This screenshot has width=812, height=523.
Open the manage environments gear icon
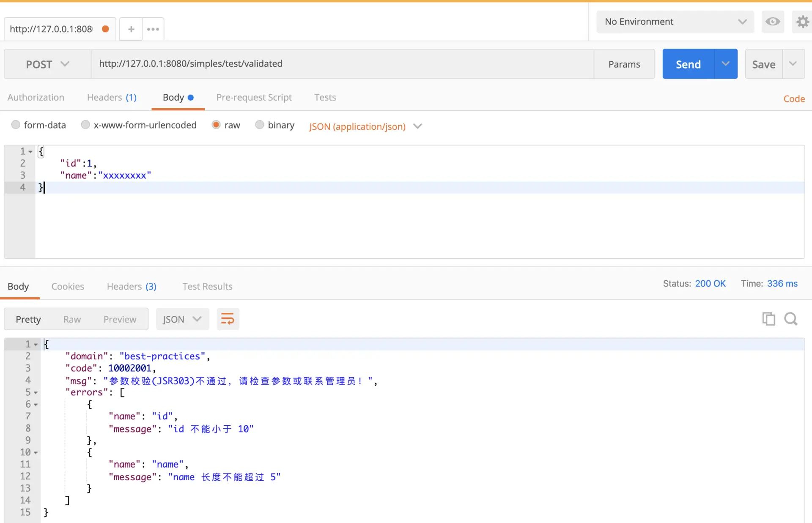802,22
